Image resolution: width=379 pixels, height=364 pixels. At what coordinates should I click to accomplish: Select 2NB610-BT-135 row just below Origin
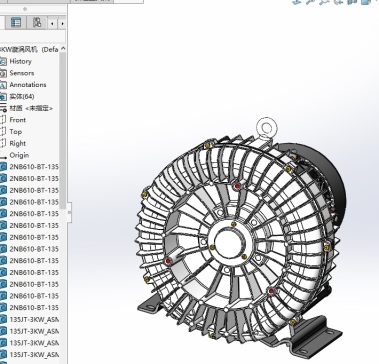(x=29, y=167)
